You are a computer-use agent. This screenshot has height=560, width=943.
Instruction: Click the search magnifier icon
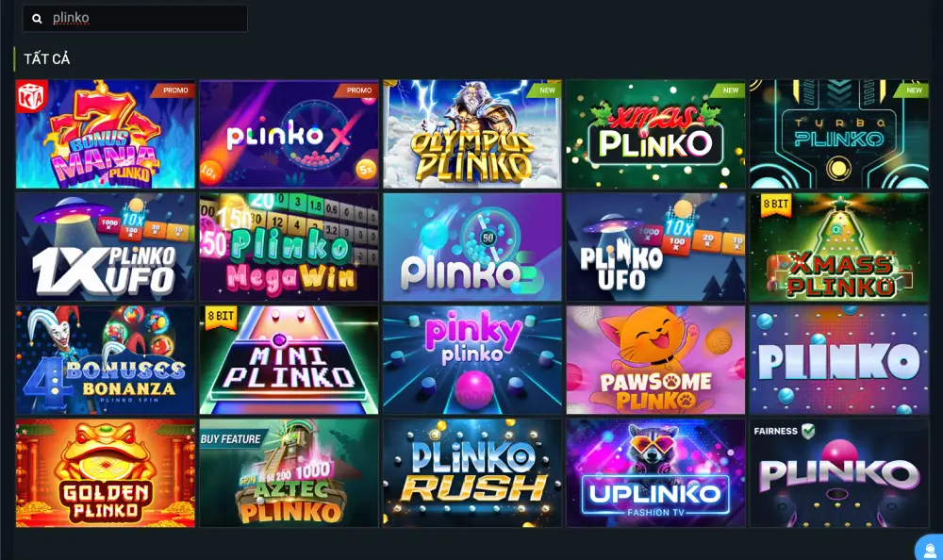tap(38, 19)
